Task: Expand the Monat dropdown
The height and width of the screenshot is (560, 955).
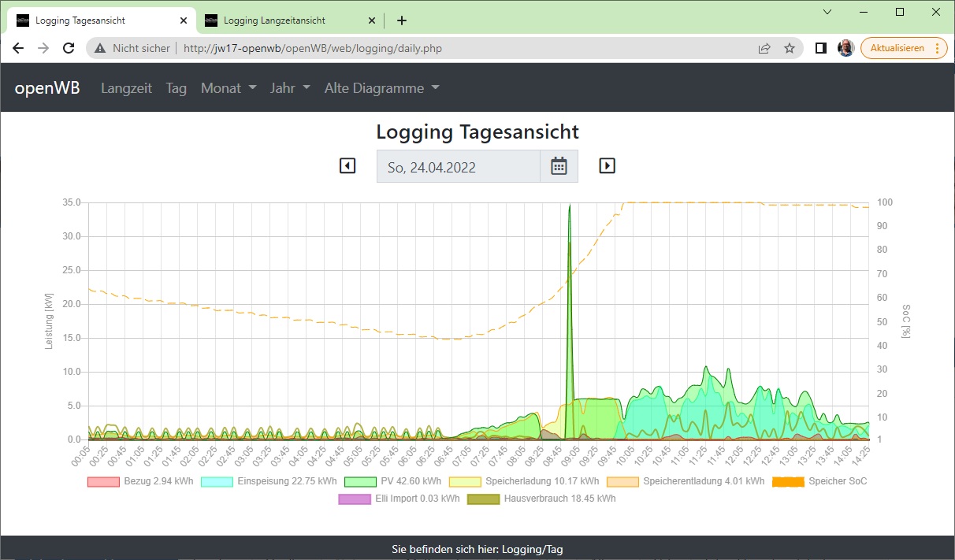Action: pyautogui.click(x=229, y=88)
